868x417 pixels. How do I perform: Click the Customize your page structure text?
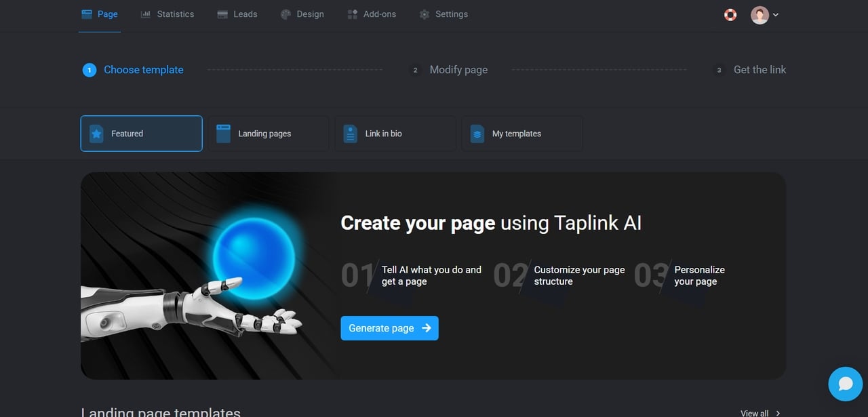point(579,275)
